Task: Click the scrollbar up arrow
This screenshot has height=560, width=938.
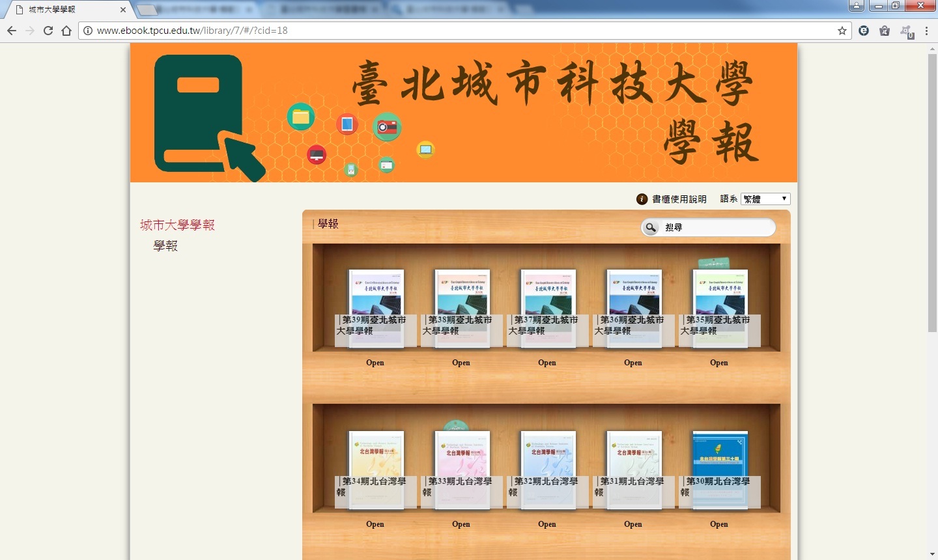Action: click(x=932, y=49)
